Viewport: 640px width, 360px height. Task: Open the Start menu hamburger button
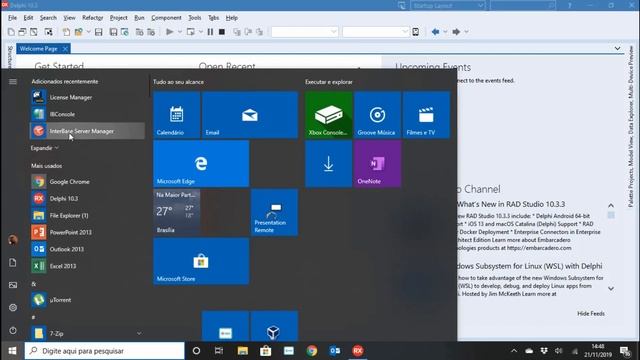coord(13,82)
